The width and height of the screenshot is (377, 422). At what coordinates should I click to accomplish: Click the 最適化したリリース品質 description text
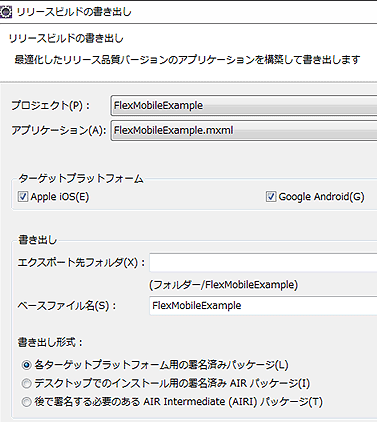[187, 60]
